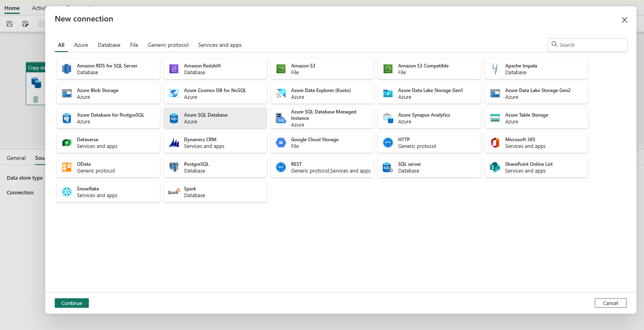Select the Snowflake icon
Screen dimensions: 644x330
(67, 192)
